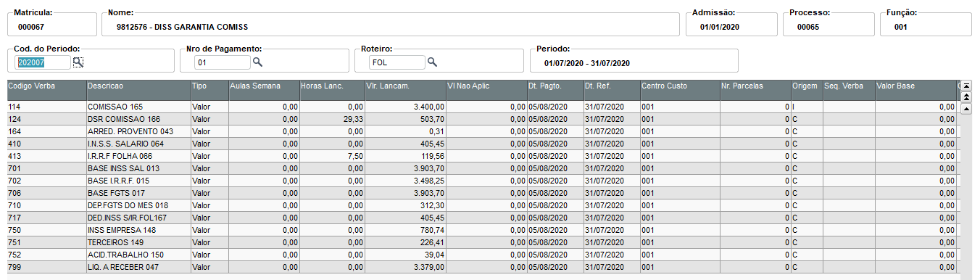Select row INSS EMPRESA 148
This screenshot has height=280, width=980.
483,230
